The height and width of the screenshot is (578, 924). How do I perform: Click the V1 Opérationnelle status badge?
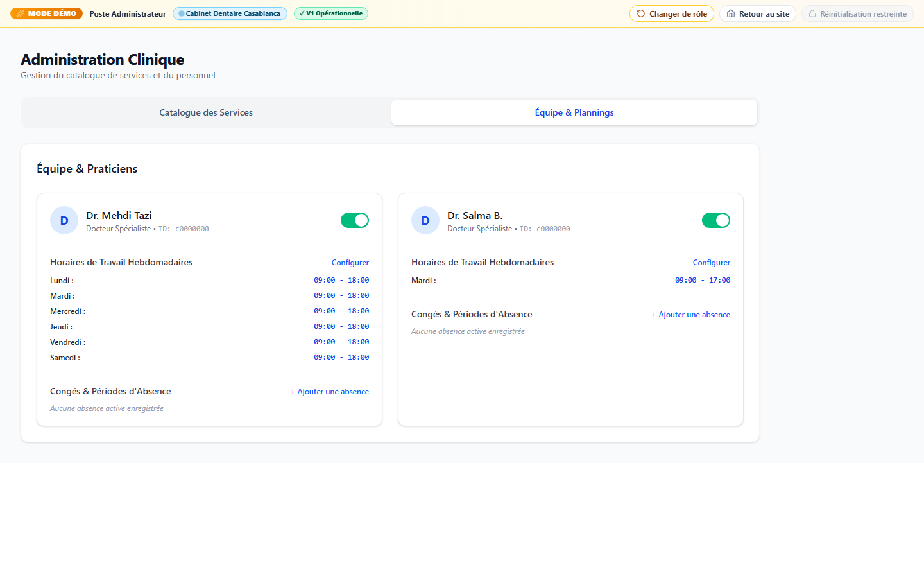coord(331,13)
